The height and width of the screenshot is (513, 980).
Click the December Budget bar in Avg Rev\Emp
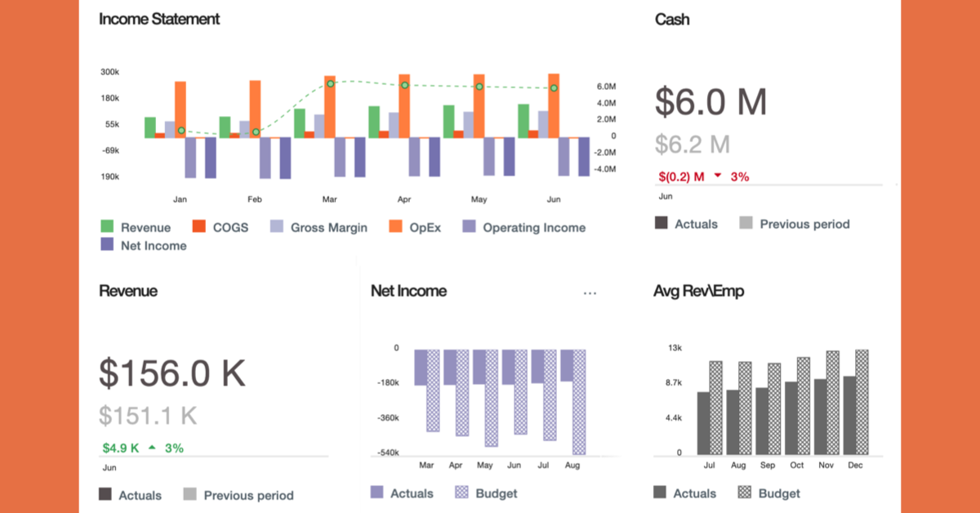coord(862,401)
